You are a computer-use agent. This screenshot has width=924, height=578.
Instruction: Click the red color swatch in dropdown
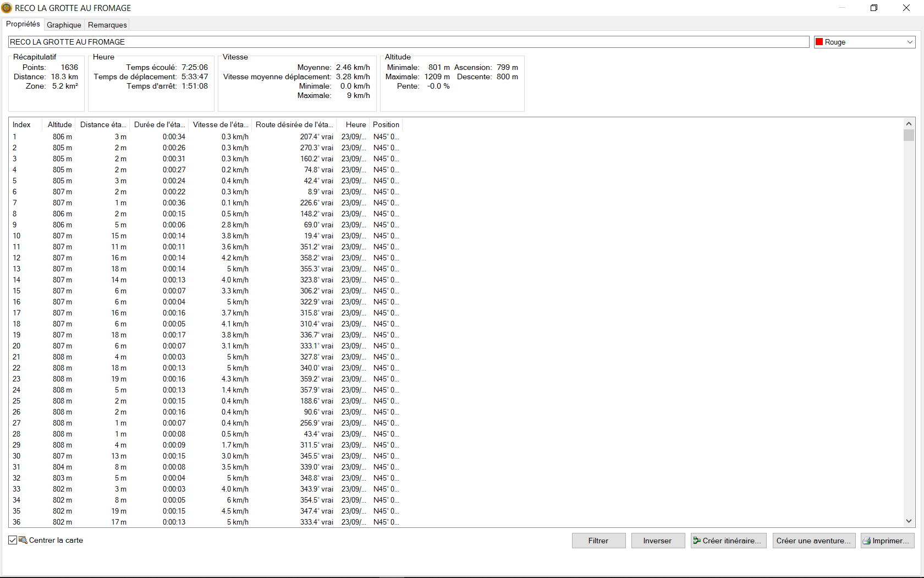point(819,42)
